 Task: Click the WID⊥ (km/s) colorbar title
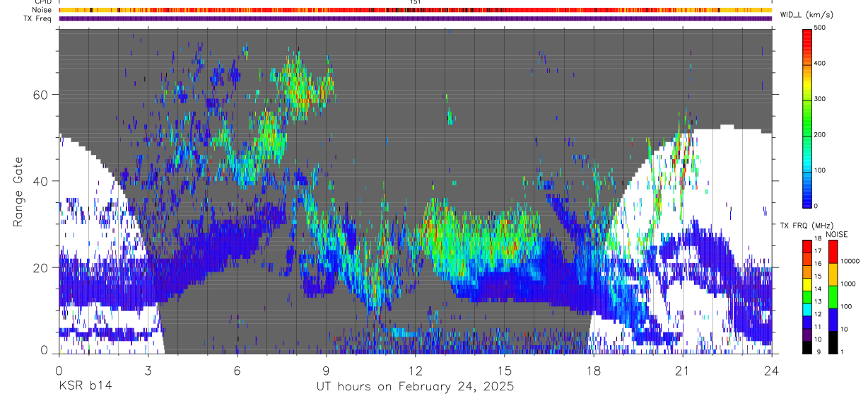click(807, 15)
